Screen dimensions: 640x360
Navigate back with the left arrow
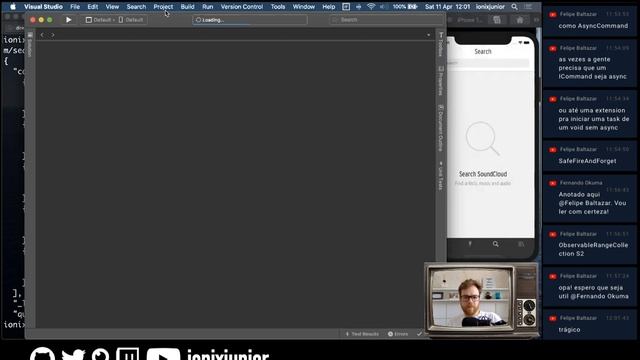pyautogui.click(x=42, y=35)
